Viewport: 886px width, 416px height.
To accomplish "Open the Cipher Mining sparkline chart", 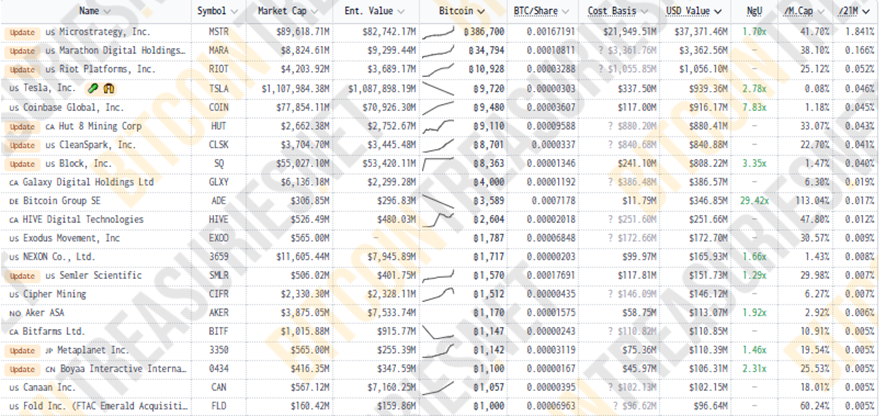I will [438, 294].
